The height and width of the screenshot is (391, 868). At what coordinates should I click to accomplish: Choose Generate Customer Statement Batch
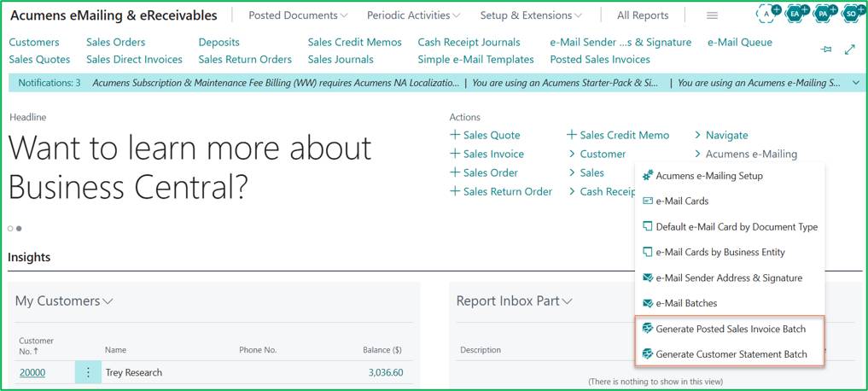[x=731, y=354]
